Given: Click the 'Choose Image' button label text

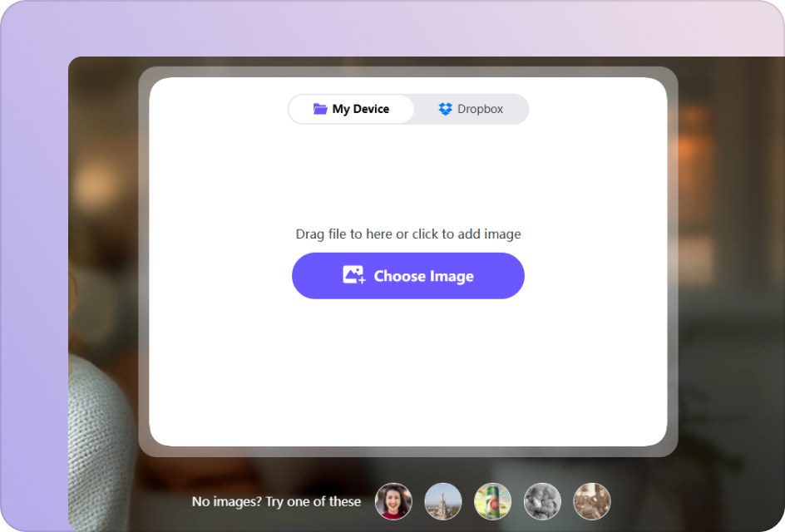Looking at the screenshot, I should click(423, 276).
